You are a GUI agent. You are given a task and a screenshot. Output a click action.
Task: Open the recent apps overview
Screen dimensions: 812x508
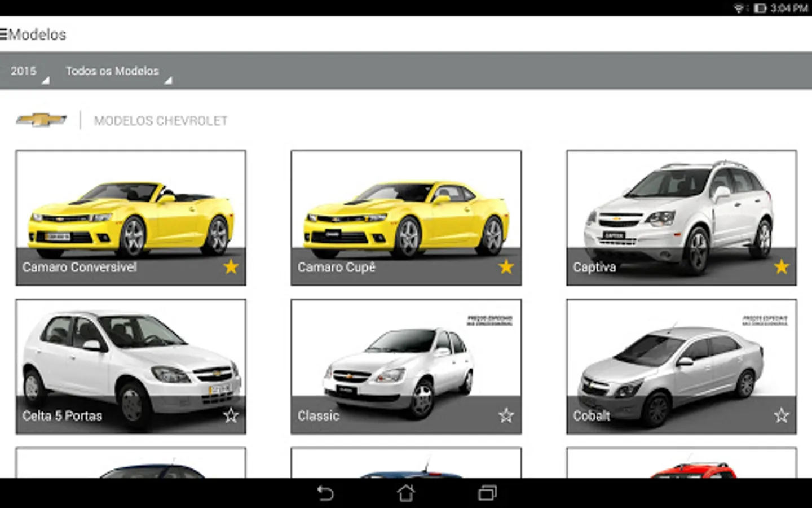[487, 493]
